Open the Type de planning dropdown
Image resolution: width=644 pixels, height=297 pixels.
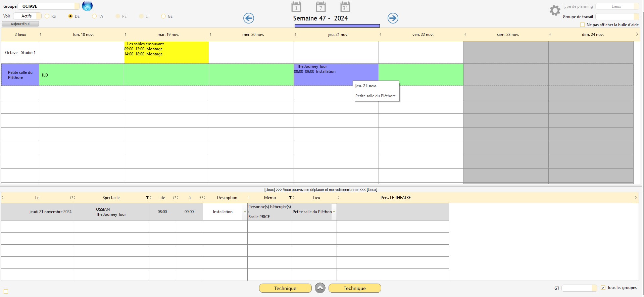coord(636,6)
